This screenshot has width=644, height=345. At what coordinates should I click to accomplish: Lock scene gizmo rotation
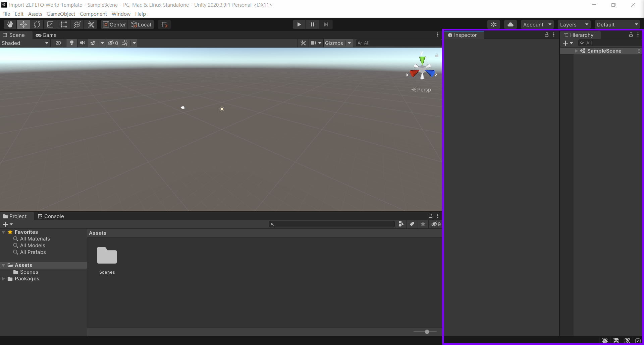[x=436, y=55]
